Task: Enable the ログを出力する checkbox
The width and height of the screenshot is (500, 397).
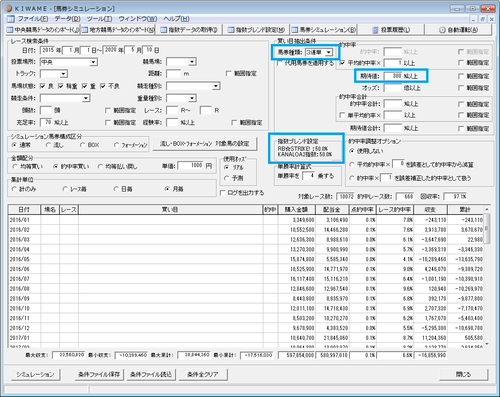Action: click(223, 193)
